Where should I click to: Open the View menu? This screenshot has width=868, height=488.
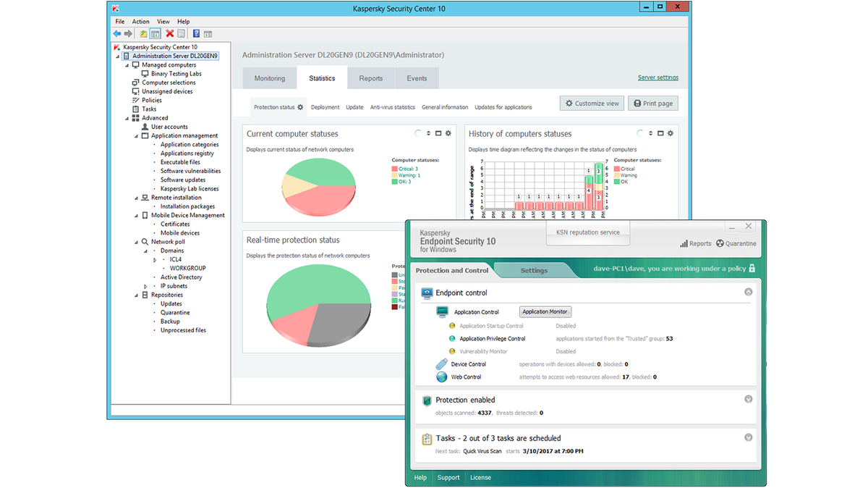[x=163, y=22]
